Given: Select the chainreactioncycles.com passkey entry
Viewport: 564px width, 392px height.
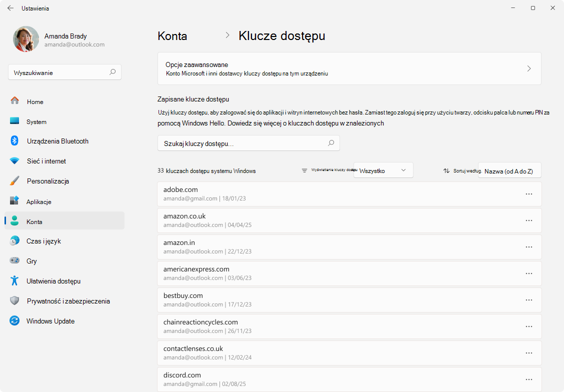Looking at the screenshot, I should pyautogui.click(x=349, y=326).
